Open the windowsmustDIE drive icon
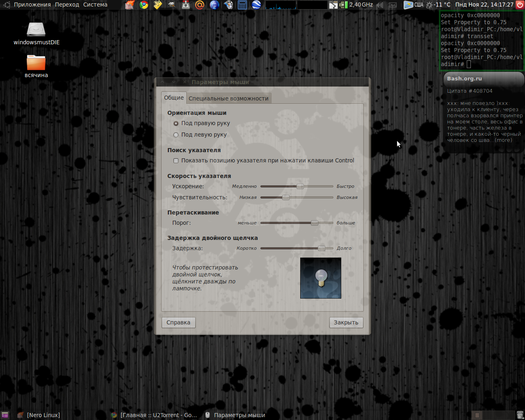This screenshot has width=525, height=420. tap(36, 30)
